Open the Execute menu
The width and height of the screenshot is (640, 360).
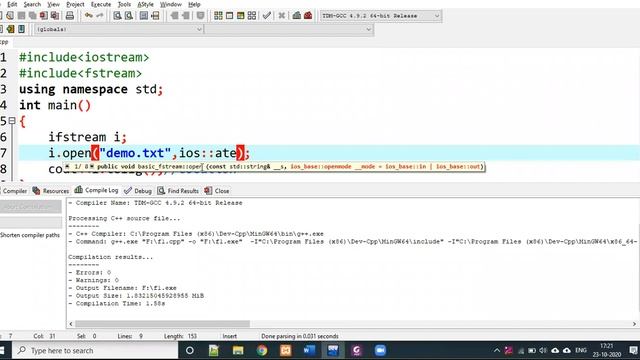coord(101,4)
